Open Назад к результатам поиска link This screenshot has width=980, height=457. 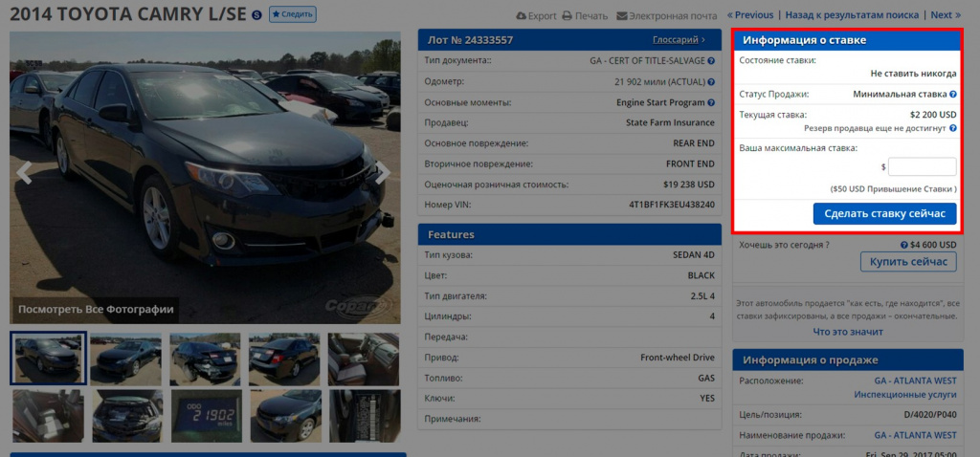coord(852,15)
